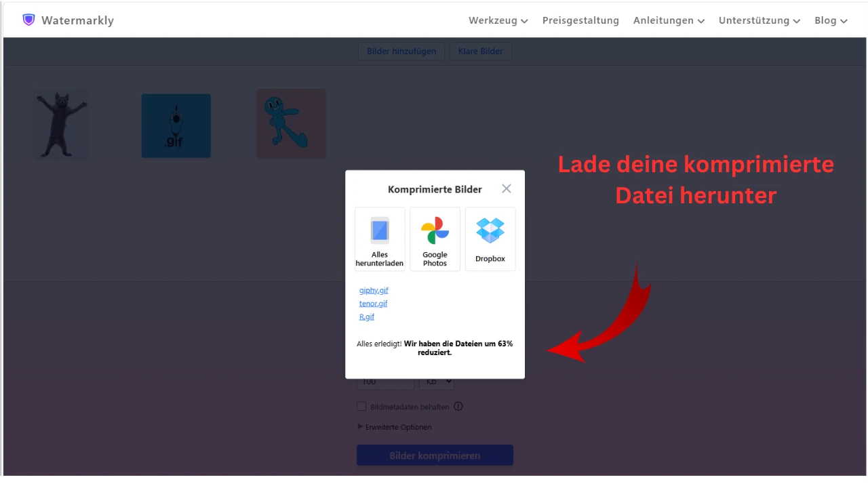Open the Kb unit dropdown
868x488 pixels.
coord(437,384)
